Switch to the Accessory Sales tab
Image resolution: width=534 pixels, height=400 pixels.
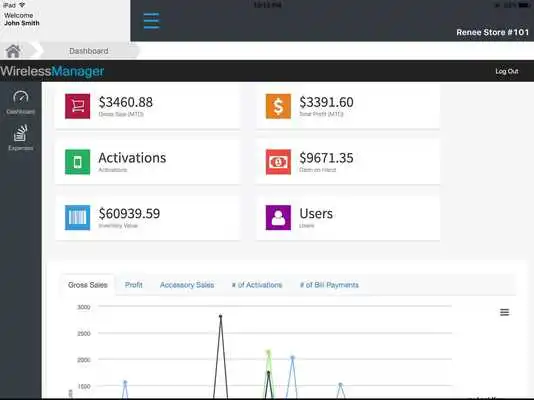[x=187, y=285]
